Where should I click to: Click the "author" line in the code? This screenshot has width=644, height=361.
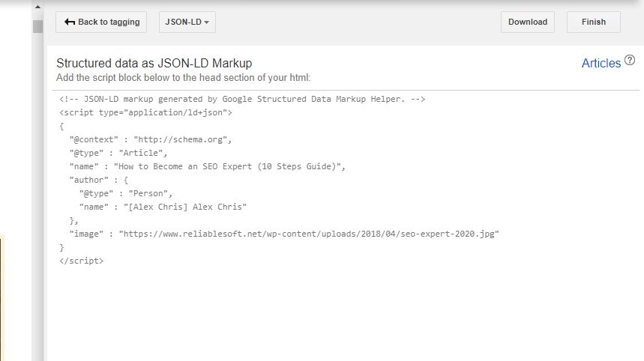tap(98, 180)
